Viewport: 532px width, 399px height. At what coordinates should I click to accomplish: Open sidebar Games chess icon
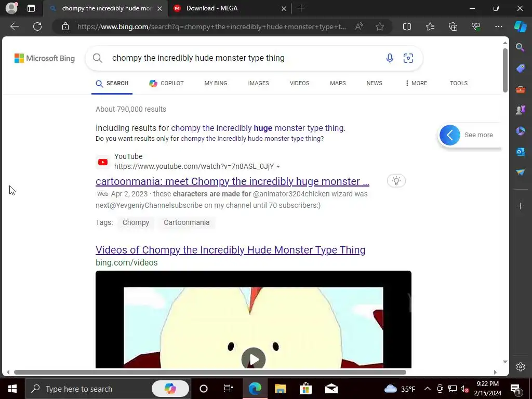[x=520, y=110]
